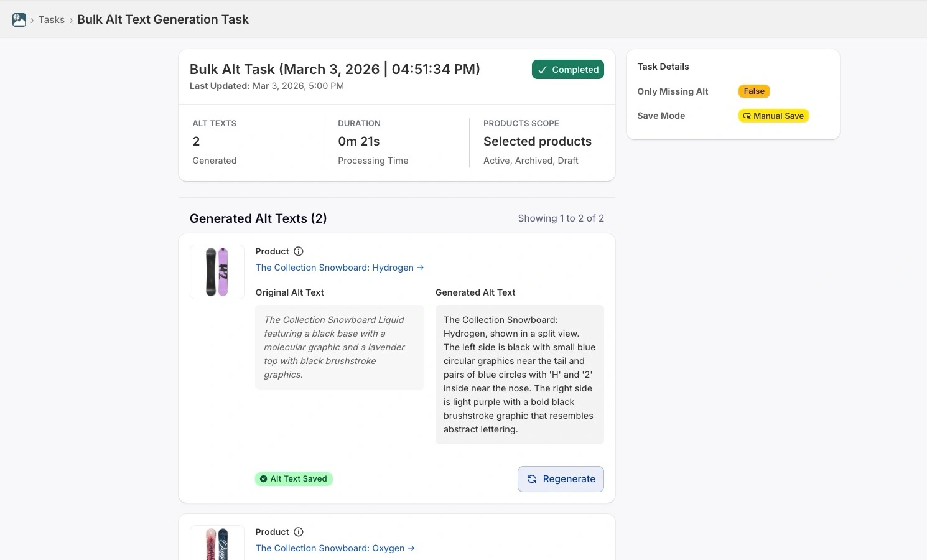Viewport: 927px width, 560px height.
Task: Open the info icon beside the Oxygen product label
Action: 299,532
